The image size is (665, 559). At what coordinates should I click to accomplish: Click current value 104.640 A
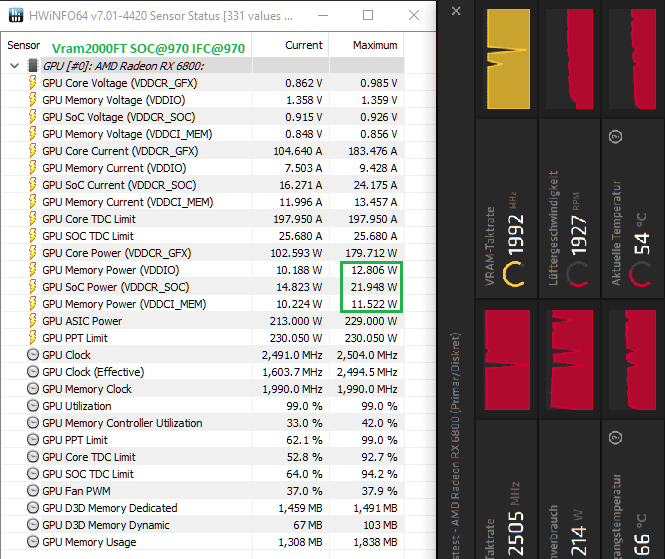point(297,151)
